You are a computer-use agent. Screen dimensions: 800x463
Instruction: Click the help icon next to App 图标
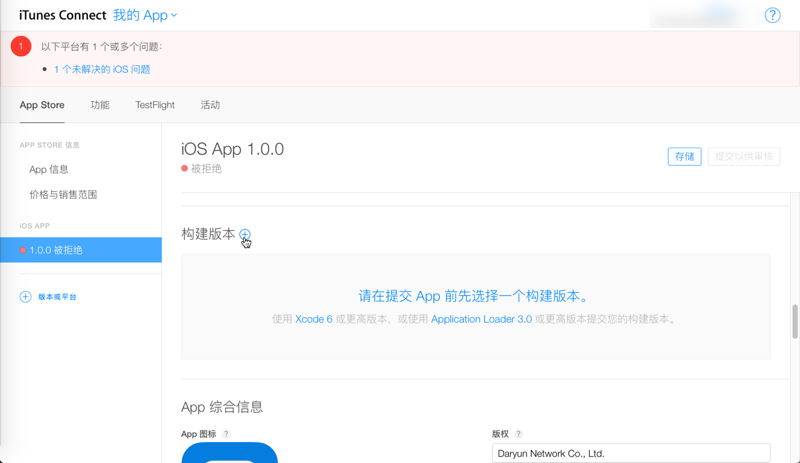click(226, 434)
